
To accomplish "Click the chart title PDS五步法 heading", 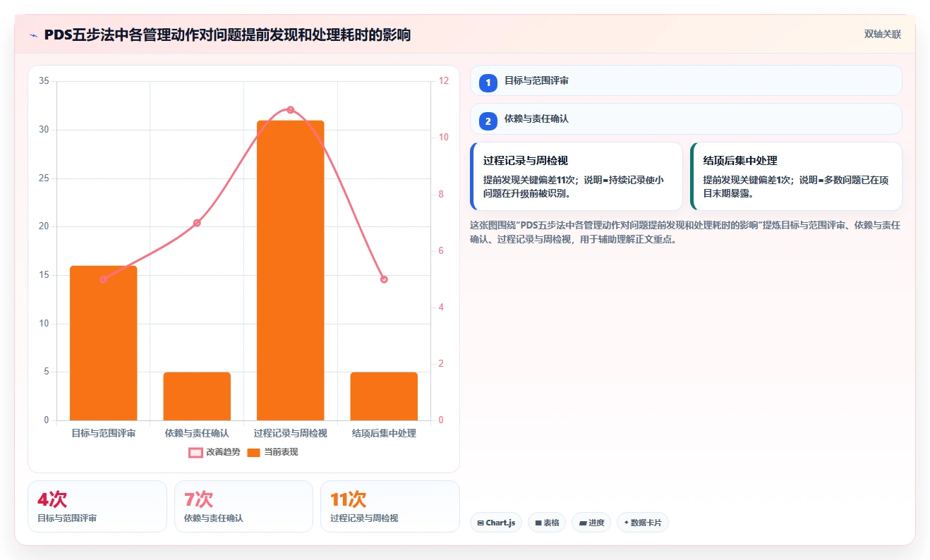I will click(227, 35).
